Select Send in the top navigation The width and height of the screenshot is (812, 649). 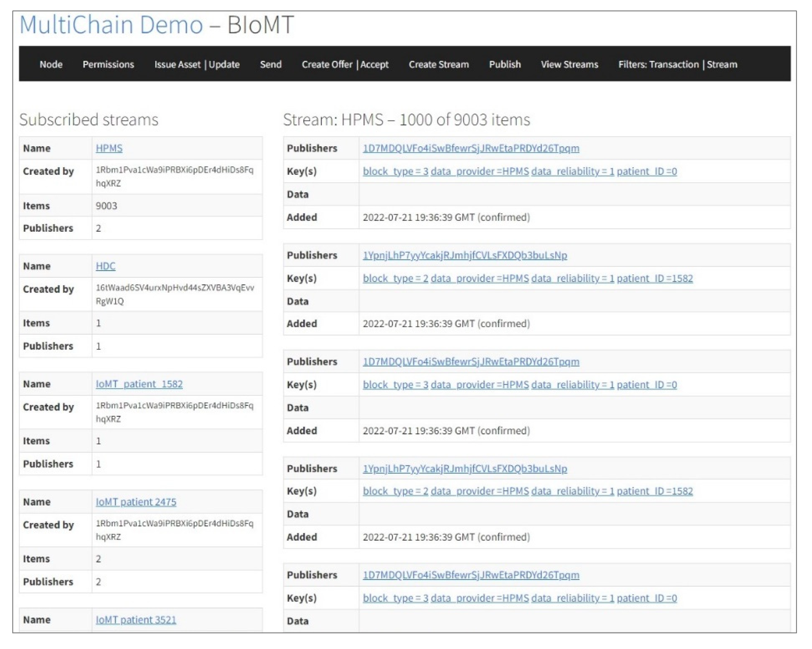point(270,65)
